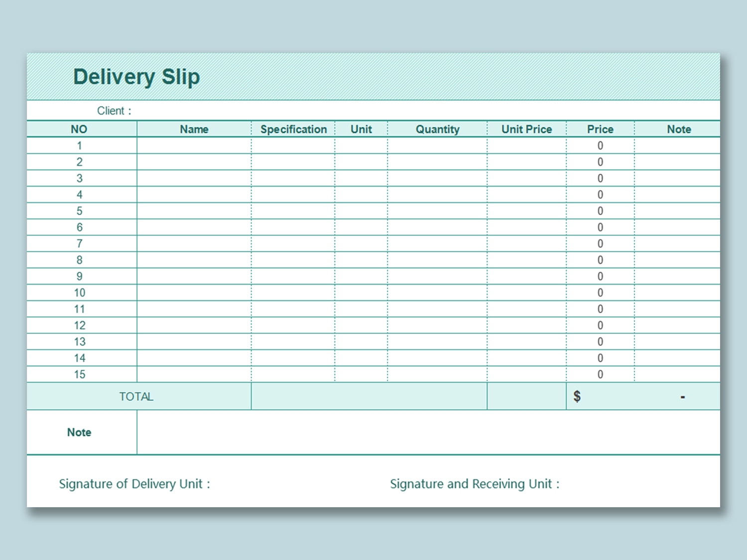Select the Name column header
This screenshot has height=560, width=747.
194,129
